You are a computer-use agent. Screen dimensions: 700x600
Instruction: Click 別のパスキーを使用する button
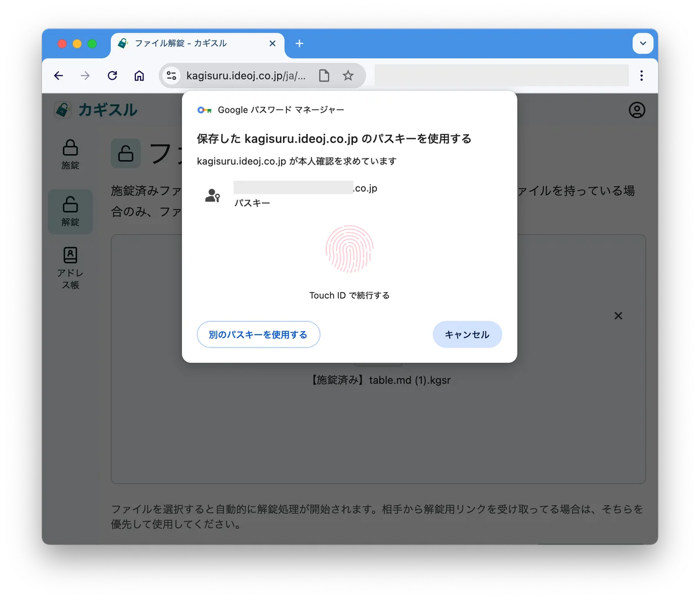click(x=258, y=335)
